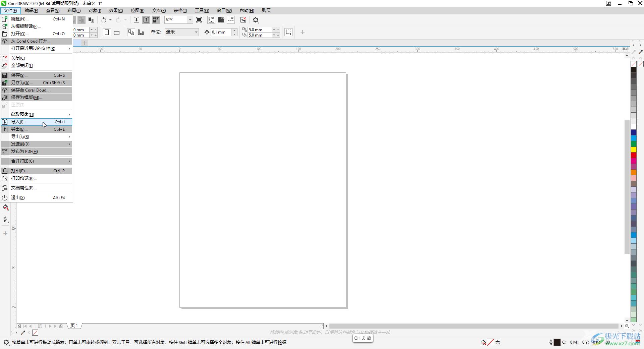Click the CH input method indicator
This screenshot has height=349, width=644.
[363, 338]
